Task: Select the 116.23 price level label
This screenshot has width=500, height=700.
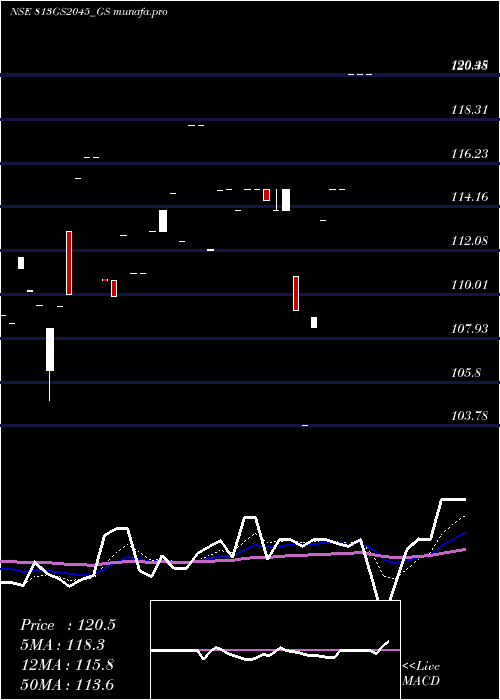Action: coord(469,154)
